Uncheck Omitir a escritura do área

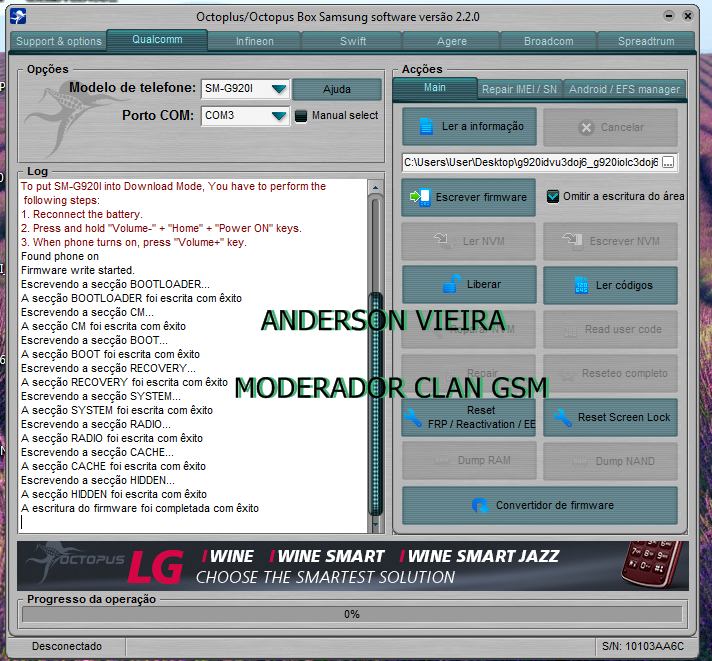point(553,197)
